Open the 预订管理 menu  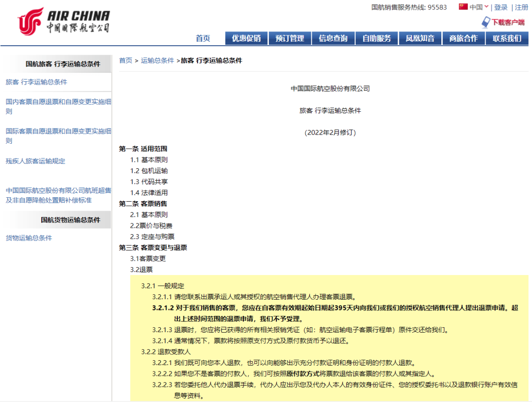[290, 38]
